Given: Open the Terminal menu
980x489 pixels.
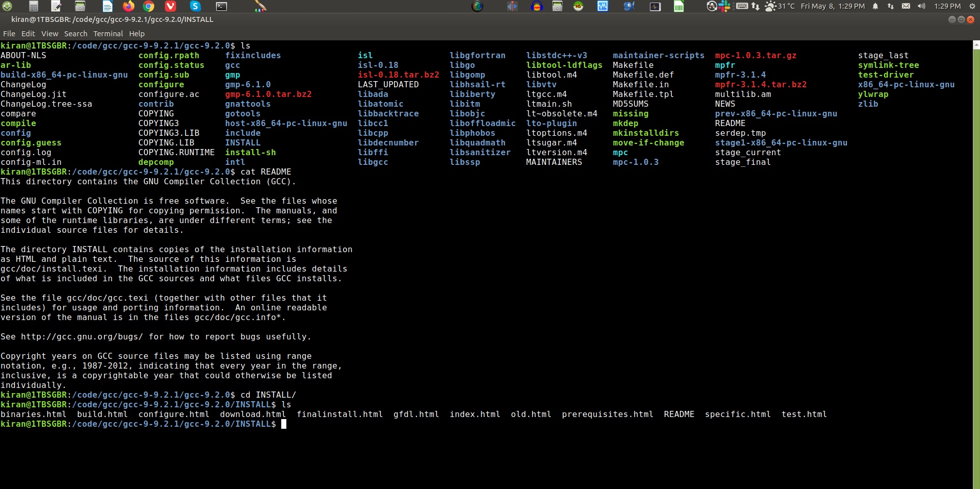Looking at the screenshot, I should 108,34.
